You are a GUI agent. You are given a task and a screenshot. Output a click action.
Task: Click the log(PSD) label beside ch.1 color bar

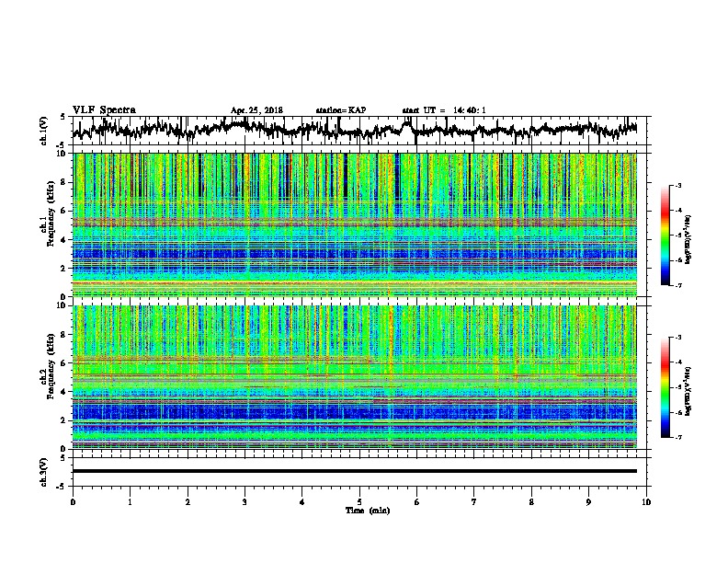click(x=688, y=240)
